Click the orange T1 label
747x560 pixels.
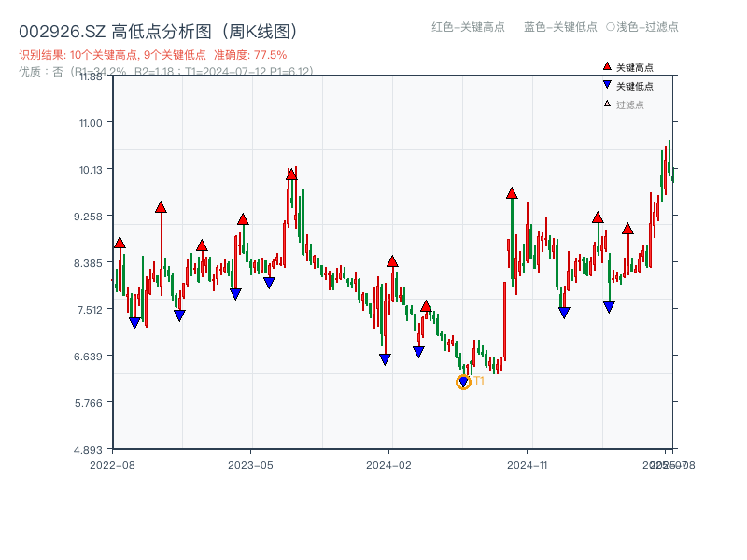click(479, 381)
